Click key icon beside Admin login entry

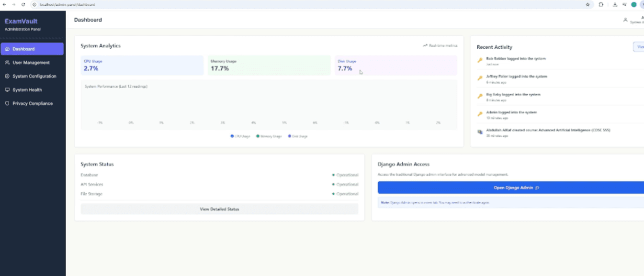[480, 114]
